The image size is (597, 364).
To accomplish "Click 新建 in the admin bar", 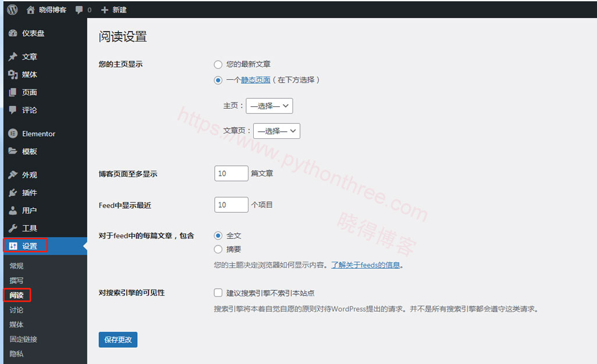I will (119, 10).
